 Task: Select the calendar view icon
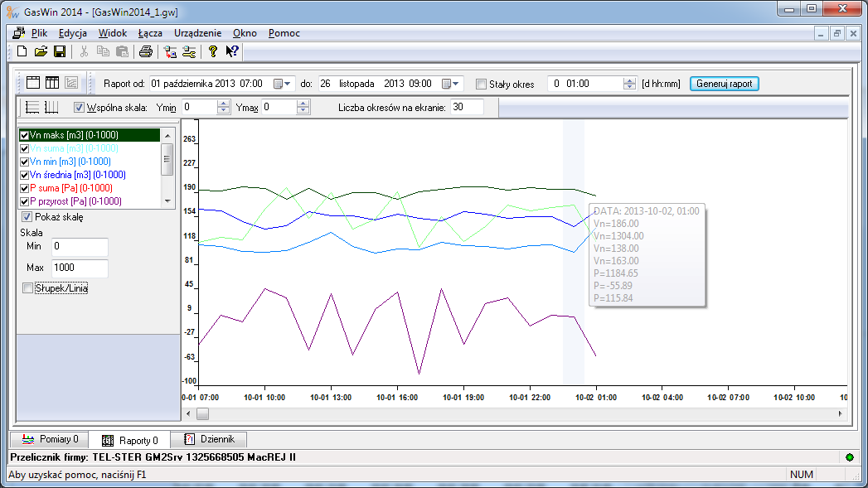[x=33, y=83]
